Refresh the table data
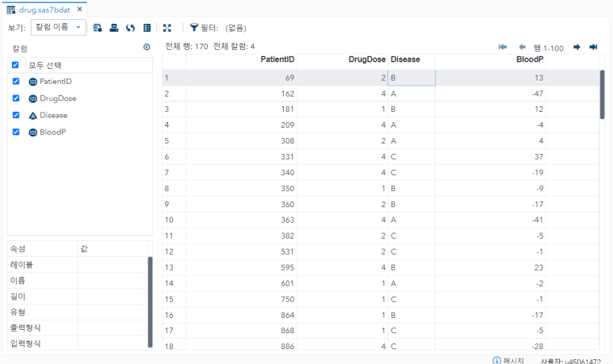 click(x=131, y=27)
